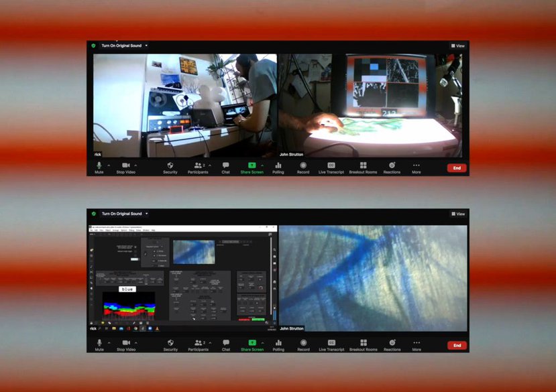Expand the arrow beside Mute in top window
Screen dimensions: 556x392
(109, 164)
